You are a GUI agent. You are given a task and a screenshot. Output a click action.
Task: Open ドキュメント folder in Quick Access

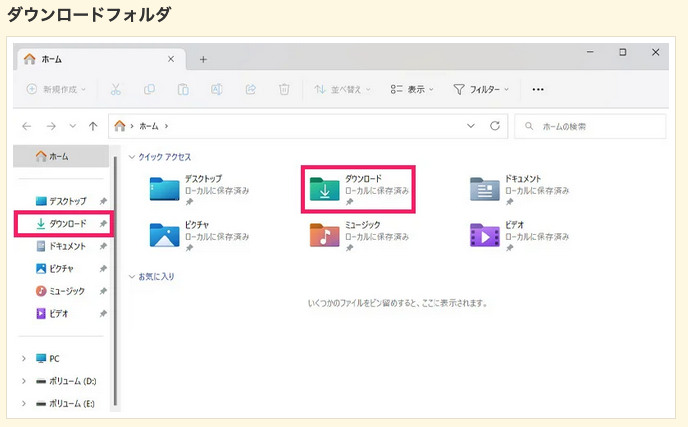pos(520,190)
